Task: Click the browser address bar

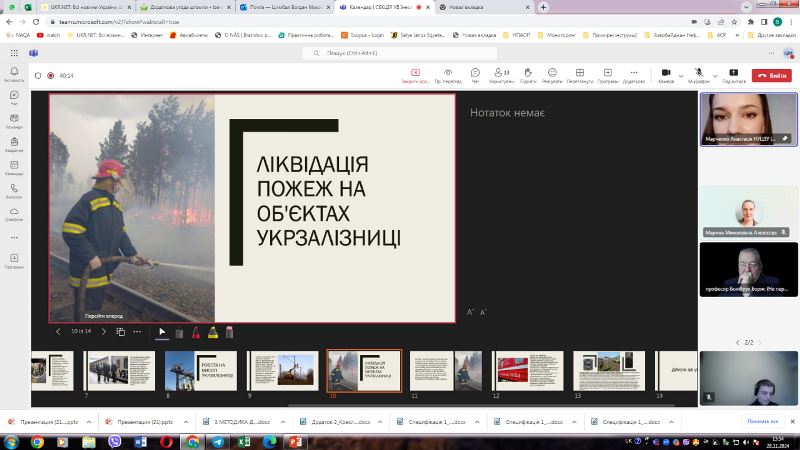Action: (x=367, y=22)
